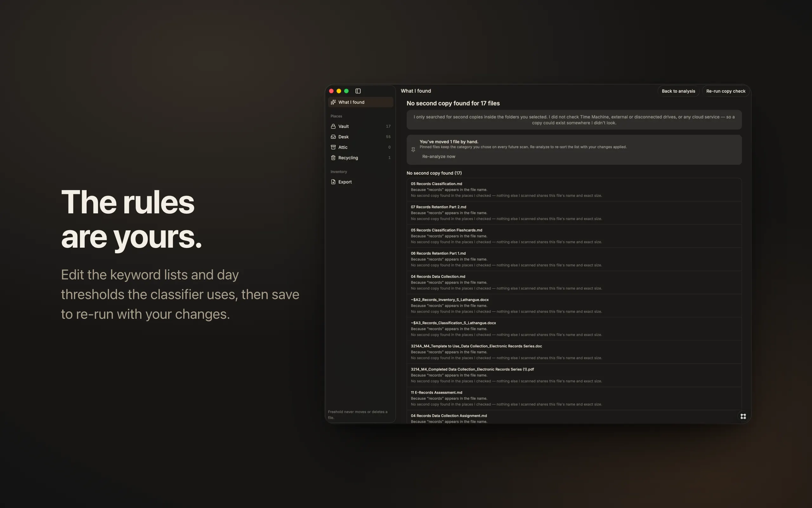Click the Vault count 17
Screen dimensions: 812x508
[x=388, y=126]
